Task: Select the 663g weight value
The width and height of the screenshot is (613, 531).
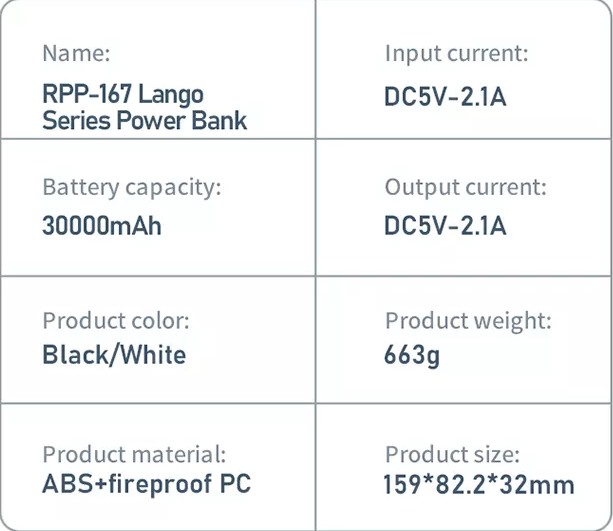Action: (x=412, y=354)
